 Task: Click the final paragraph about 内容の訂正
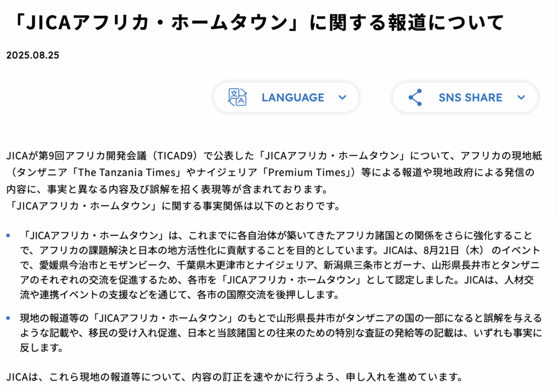(234, 376)
